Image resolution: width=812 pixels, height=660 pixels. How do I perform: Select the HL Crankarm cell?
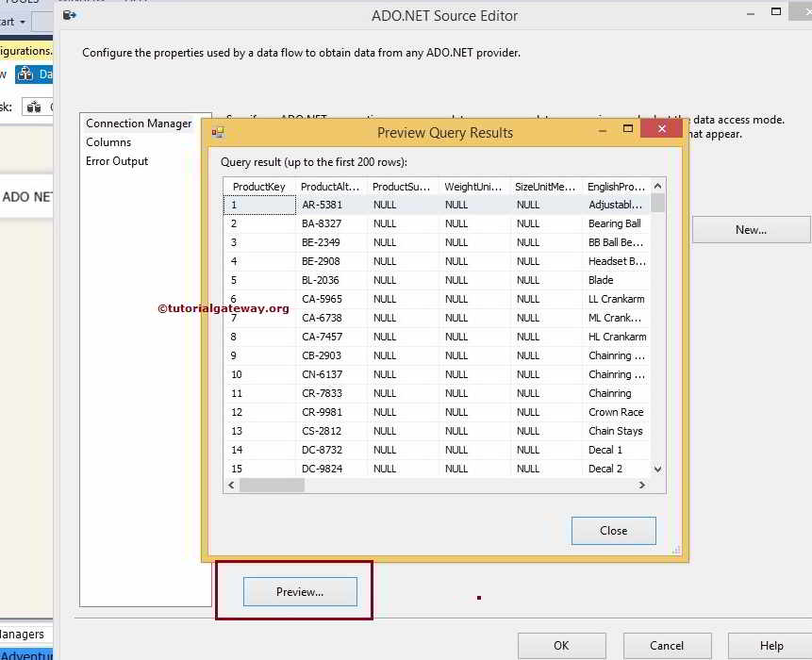[616, 337]
